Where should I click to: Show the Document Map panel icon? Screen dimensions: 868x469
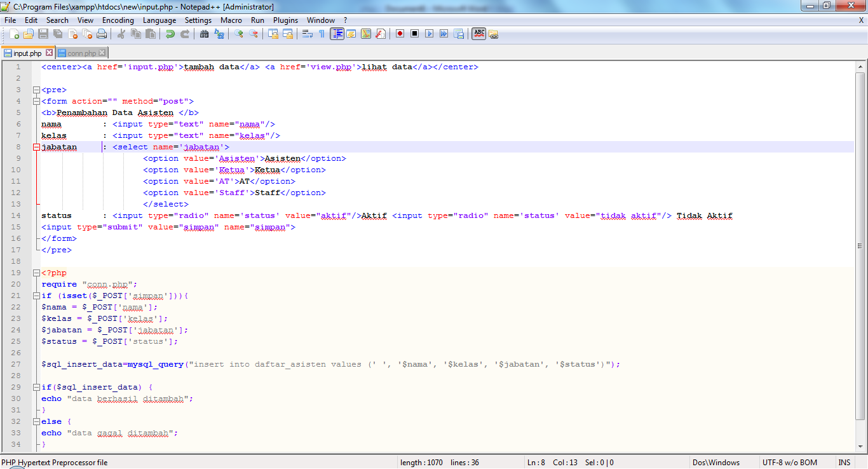coord(366,34)
